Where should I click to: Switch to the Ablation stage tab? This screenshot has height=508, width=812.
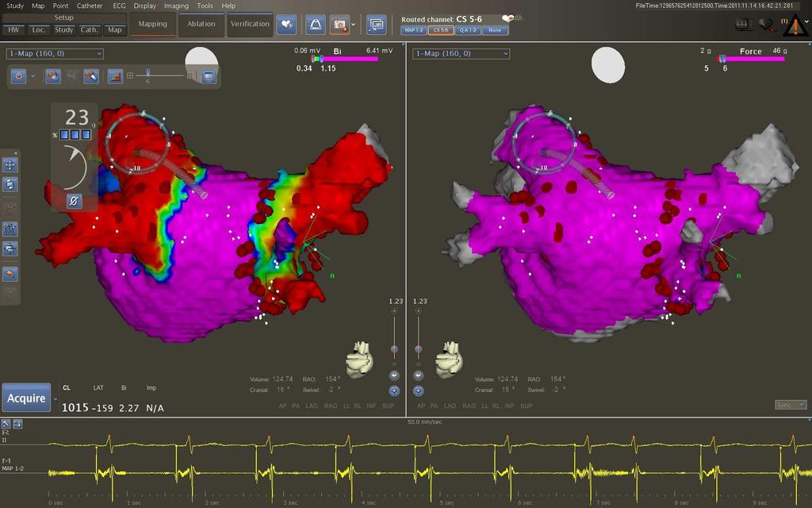pos(201,25)
